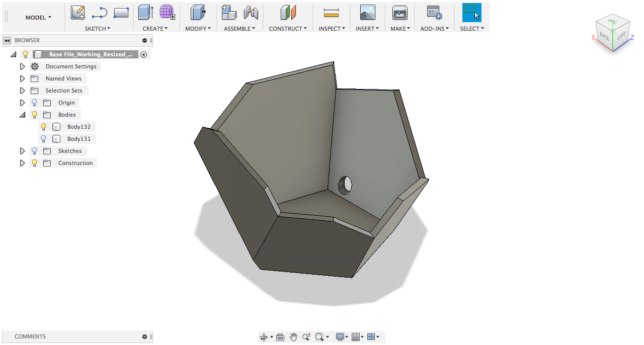644x345 pixels.
Task: Open the MODEL workspace dropdown
Action: pos(38,18)
